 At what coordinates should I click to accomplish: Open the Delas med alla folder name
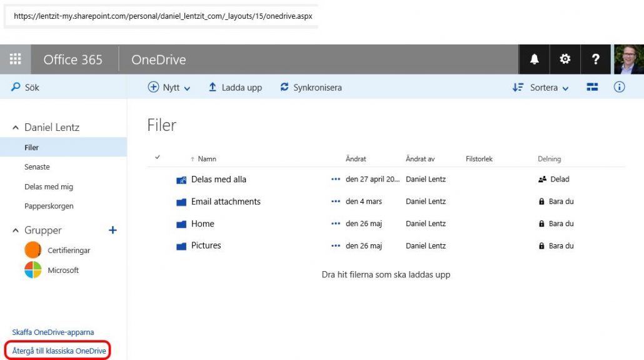(x=218, y=180)
